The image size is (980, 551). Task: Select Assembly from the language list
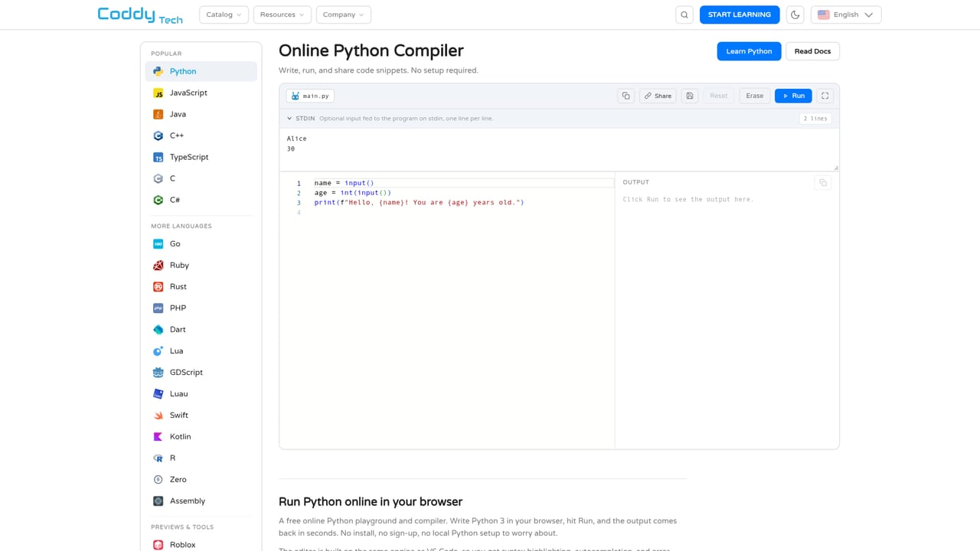tap(201, 500)
